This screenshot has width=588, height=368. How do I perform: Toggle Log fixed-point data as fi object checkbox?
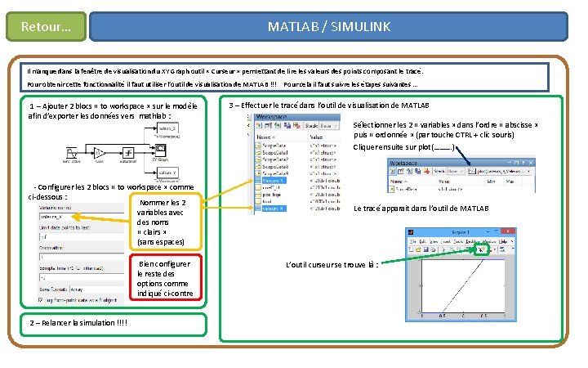(x=41, y=300)
